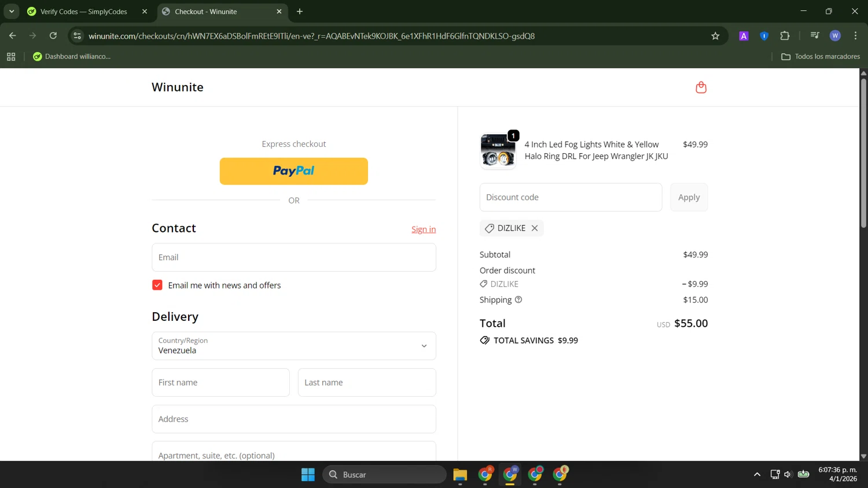868x488 pixels.
Task: Pay with the PayPal express button
Action: (x=294, y=171)
